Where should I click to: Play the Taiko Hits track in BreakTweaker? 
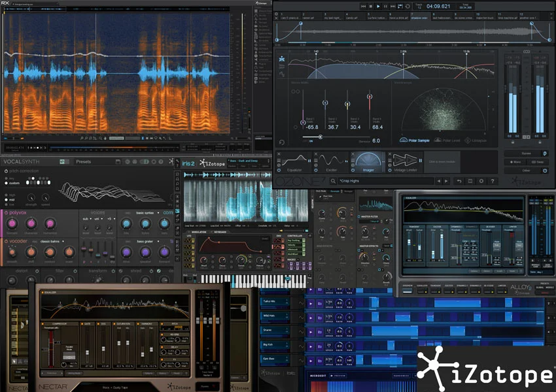pos(311,303)
